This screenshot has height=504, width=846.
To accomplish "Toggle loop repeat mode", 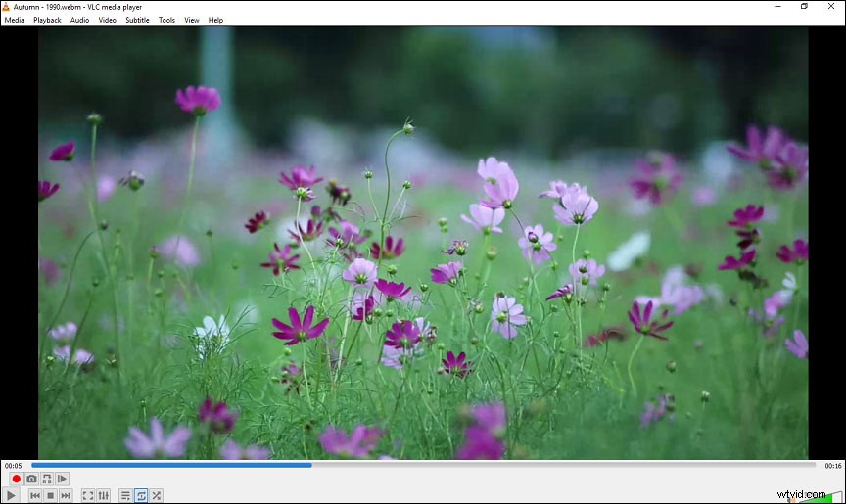I will tap(141, 495).
